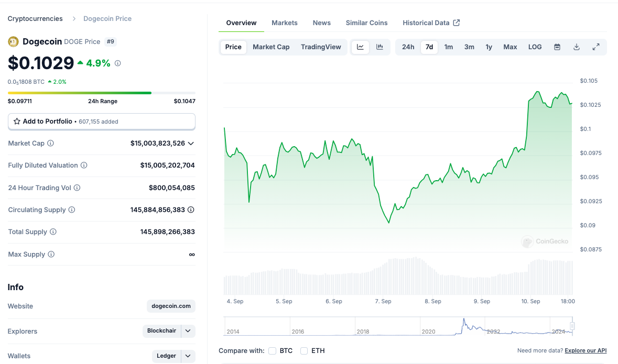The image size is (618, 364).
Task: Select the 7d time range
Action: pos(429,47)
